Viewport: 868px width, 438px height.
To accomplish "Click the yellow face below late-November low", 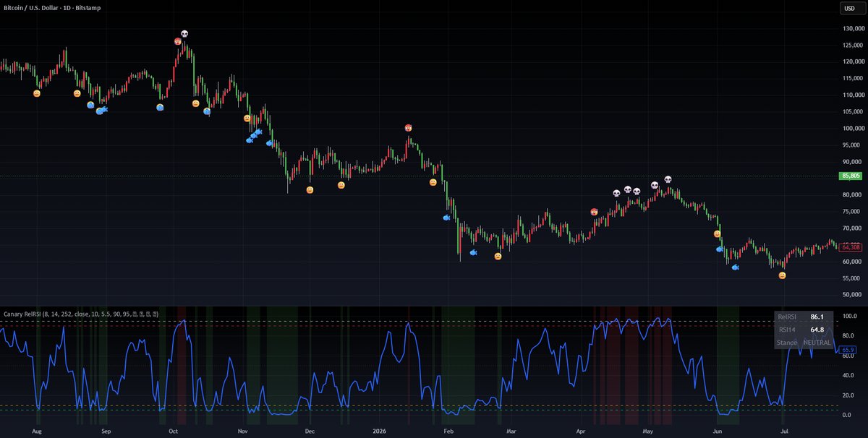I will pyautogui.click(x=310, y=189).
